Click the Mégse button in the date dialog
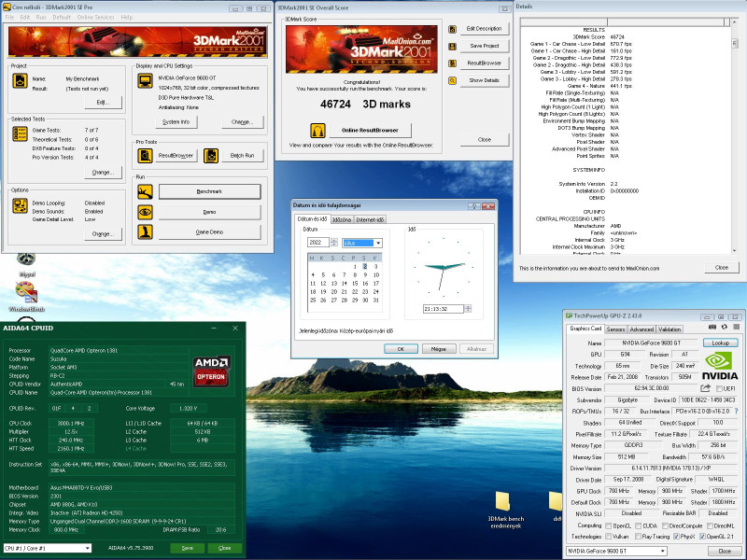The image size is (747, 560). [438, 349]
